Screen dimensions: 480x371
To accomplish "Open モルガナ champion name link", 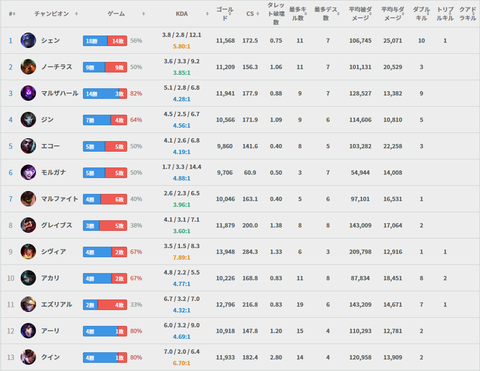I will tap(53, 172).
